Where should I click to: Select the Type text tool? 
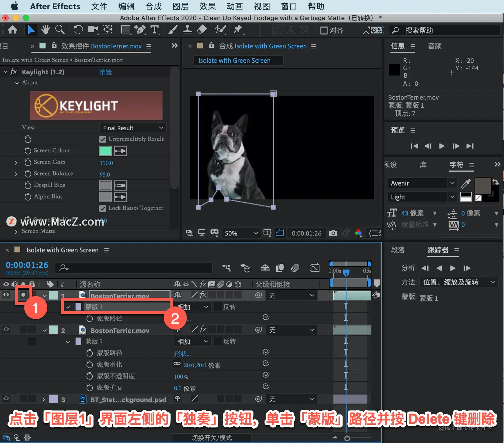[155, 30]
